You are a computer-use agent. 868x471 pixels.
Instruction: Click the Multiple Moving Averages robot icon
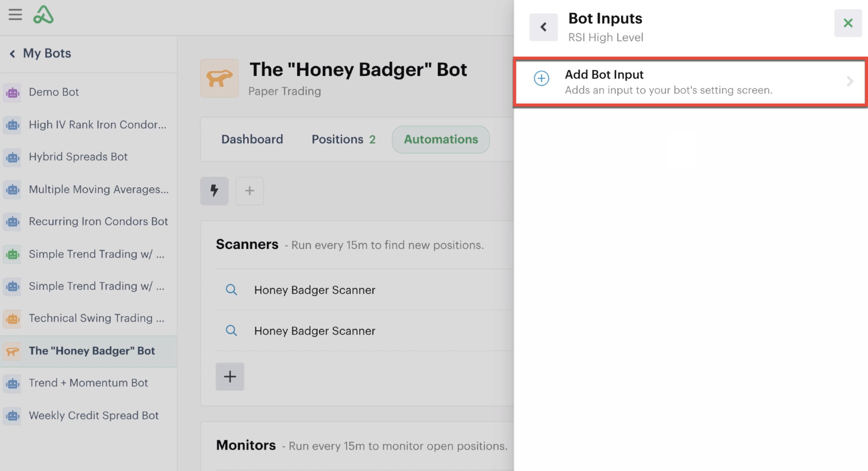pos(12,189)
